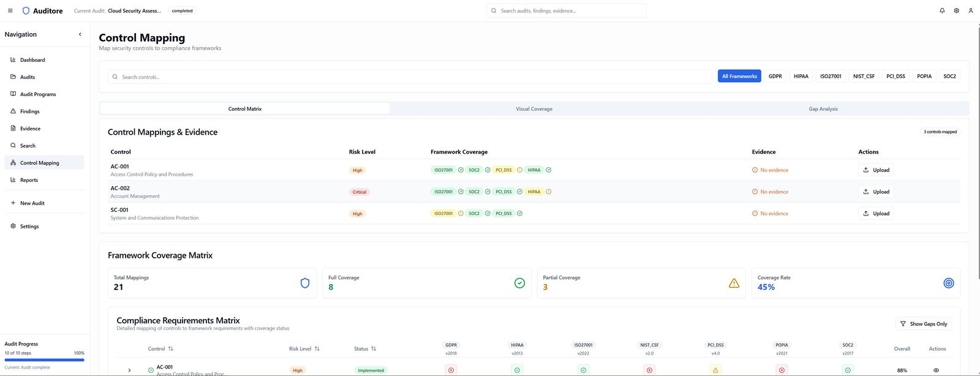This screenshot has width=980, height=376.
Task: Click the POPIA gap icon for AC-001
Action: tap(782, 370)
